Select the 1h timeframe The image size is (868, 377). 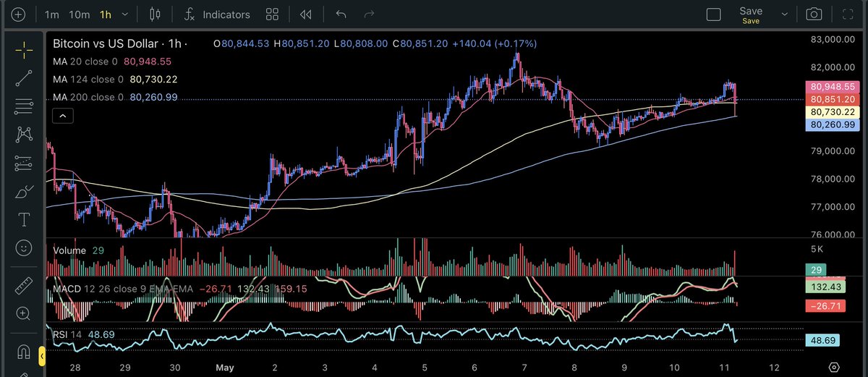tap(106, 14)
